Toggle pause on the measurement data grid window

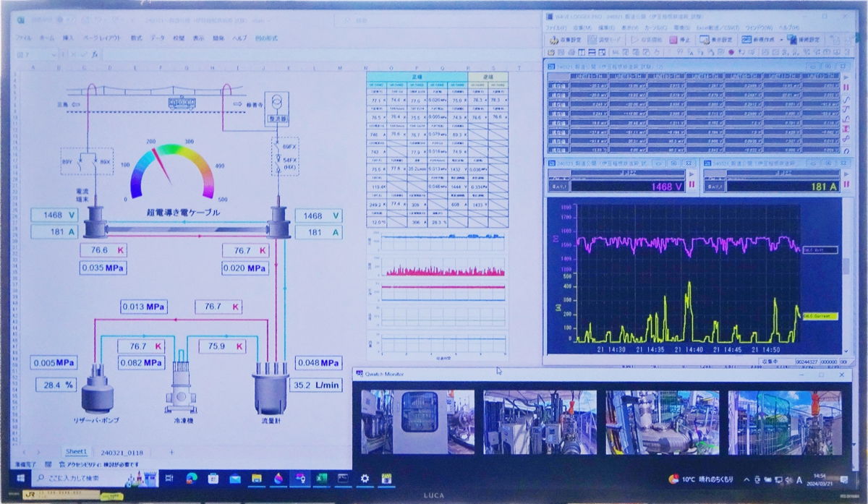(847, 87)
